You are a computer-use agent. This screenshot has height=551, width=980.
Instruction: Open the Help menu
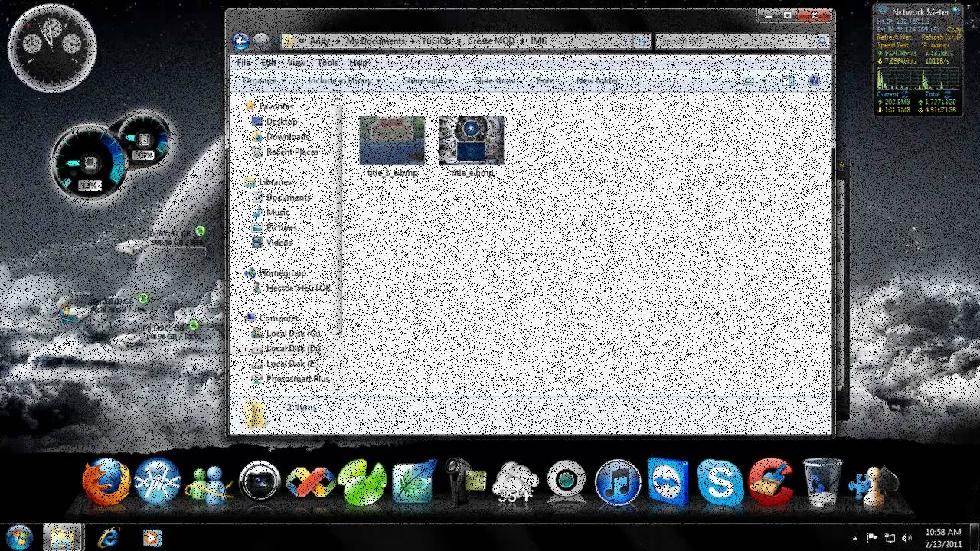358,63
